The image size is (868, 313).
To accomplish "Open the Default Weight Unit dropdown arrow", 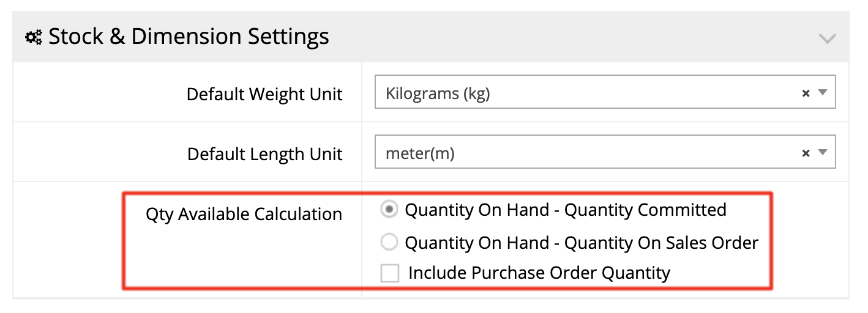I will [x=823, y=93].
